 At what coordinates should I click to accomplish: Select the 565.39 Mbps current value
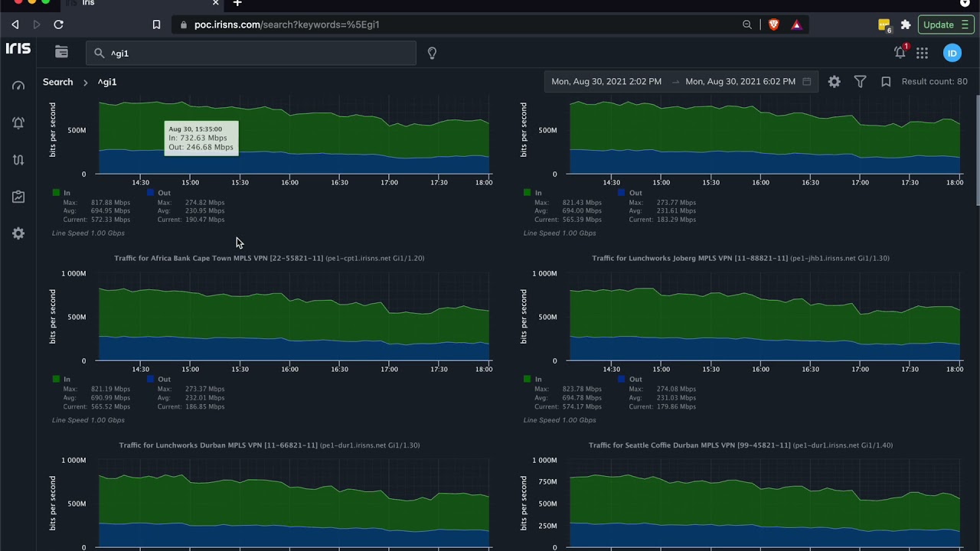click(x=582, y=220)
